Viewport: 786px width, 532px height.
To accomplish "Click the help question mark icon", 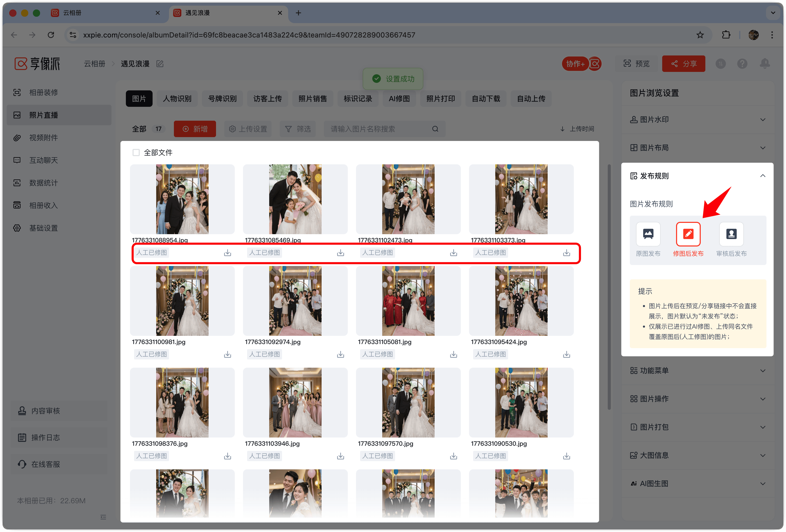I will 742,63.
